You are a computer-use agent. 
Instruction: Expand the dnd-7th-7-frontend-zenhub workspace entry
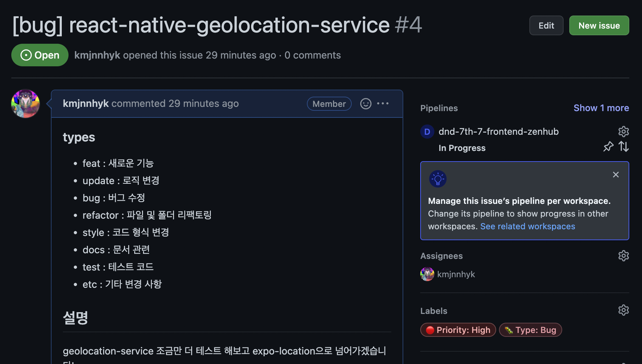point(498,132)
